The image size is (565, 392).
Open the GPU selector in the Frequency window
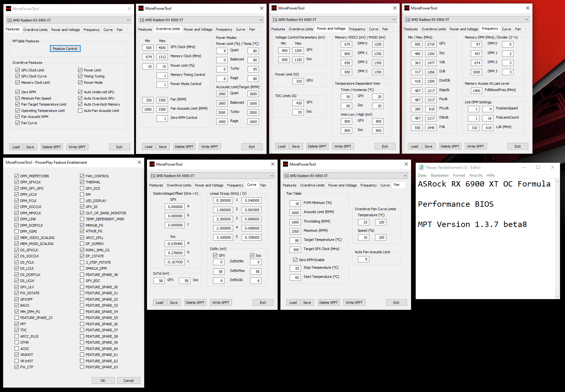tap(467, 20)
